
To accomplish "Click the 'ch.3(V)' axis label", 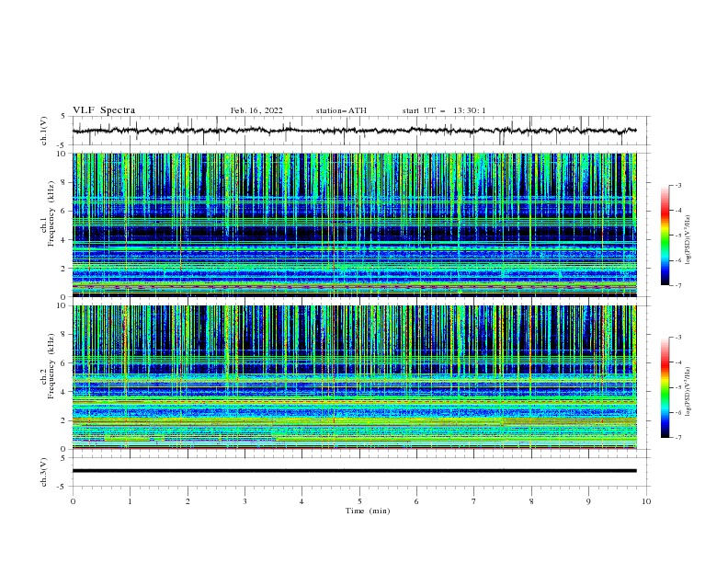I will tap(44, 472).
